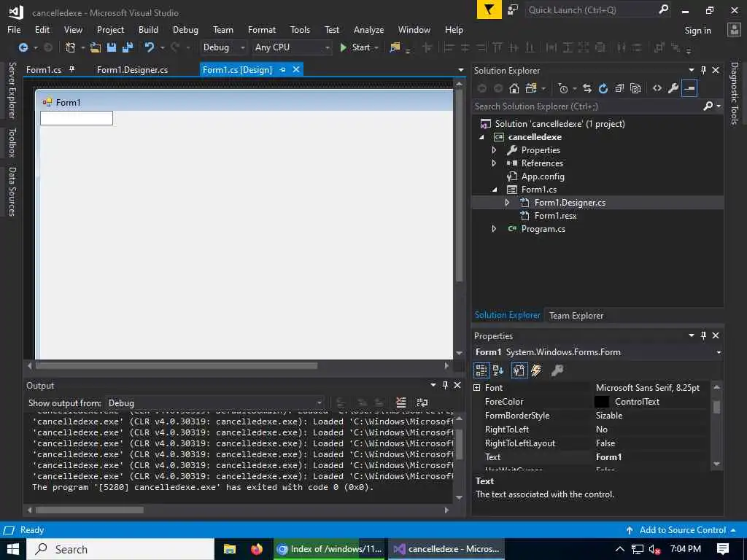Show the Properties page button in Properties panel
747x560 pixels.
(x=519, y=370)
